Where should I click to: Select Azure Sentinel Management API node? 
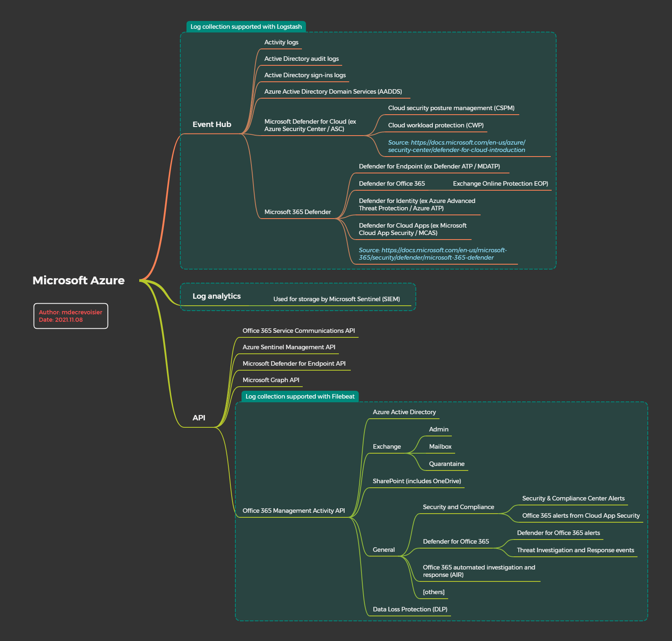pyautogui.click(x=289, y=347)
